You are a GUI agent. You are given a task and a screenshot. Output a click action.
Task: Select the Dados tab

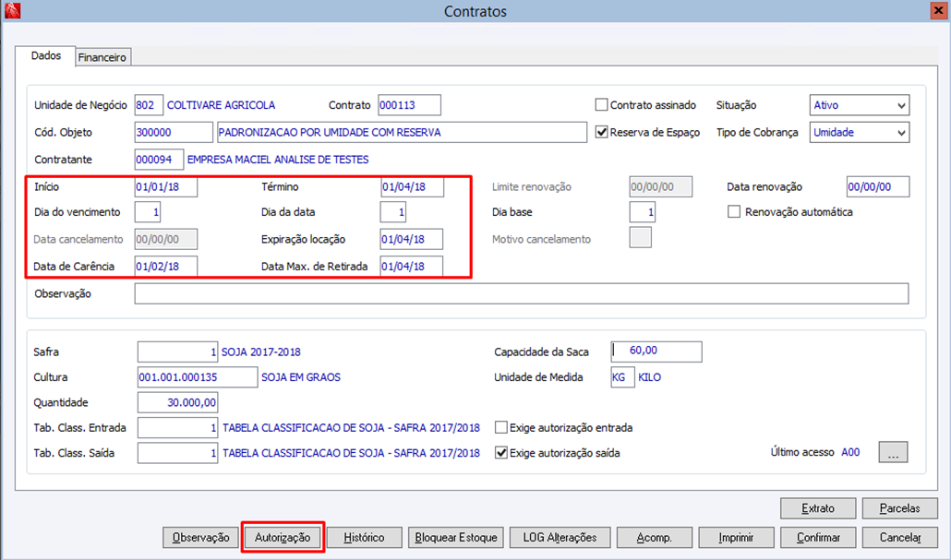[46, 55]
